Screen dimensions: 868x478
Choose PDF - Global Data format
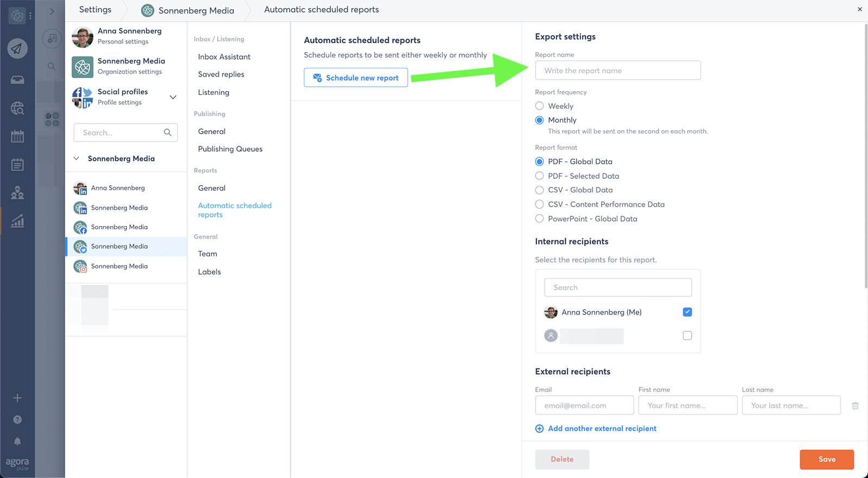pyautogui.click(x=539, y=162)
